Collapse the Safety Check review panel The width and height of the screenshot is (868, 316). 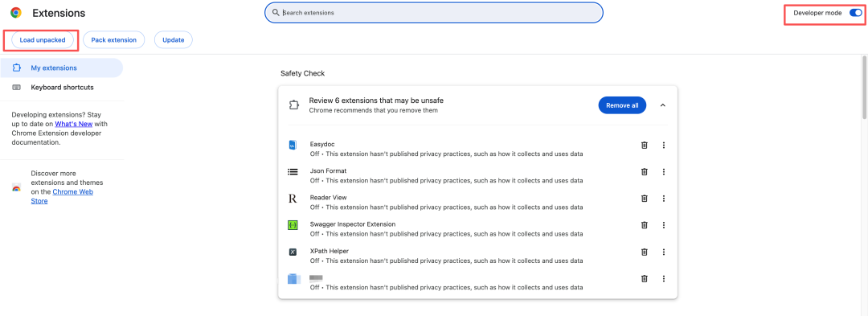[x=662, y=105]
